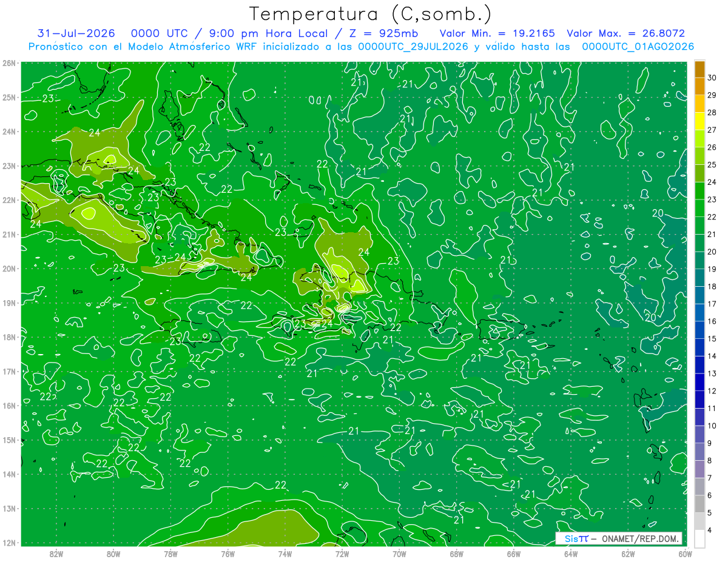The image size is (728, 562).
Task: Click the 12N latitude label
Action: [x=8, y=543]
